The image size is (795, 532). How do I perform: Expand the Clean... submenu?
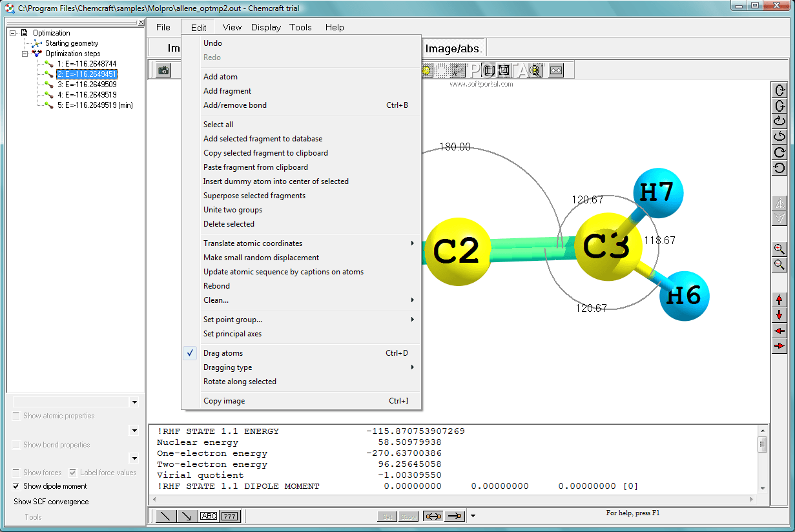coord(302,300)
